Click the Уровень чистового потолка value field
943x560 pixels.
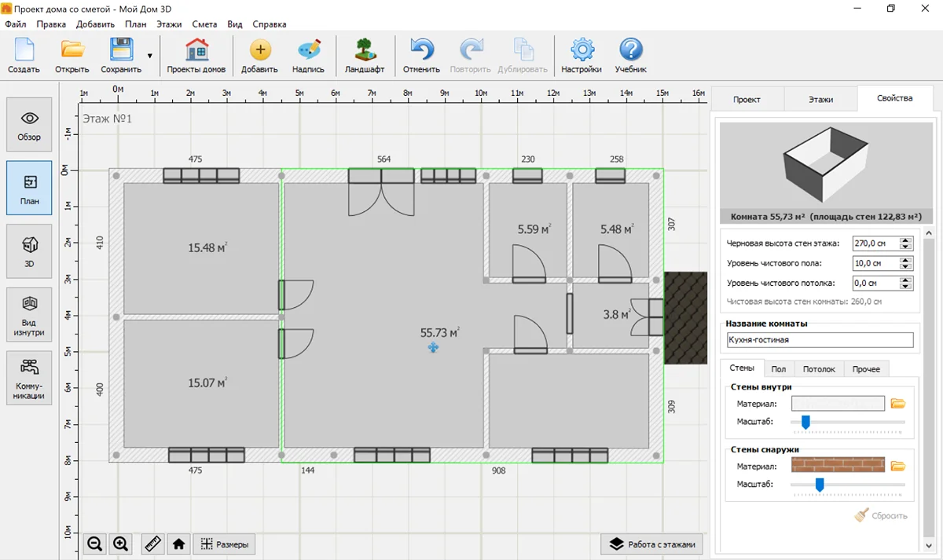875,283
